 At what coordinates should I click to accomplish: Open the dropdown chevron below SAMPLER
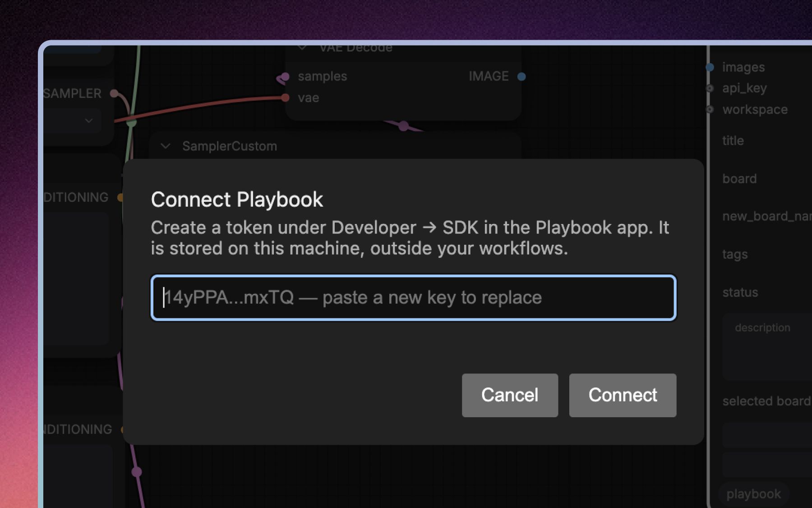pos(89,121)
